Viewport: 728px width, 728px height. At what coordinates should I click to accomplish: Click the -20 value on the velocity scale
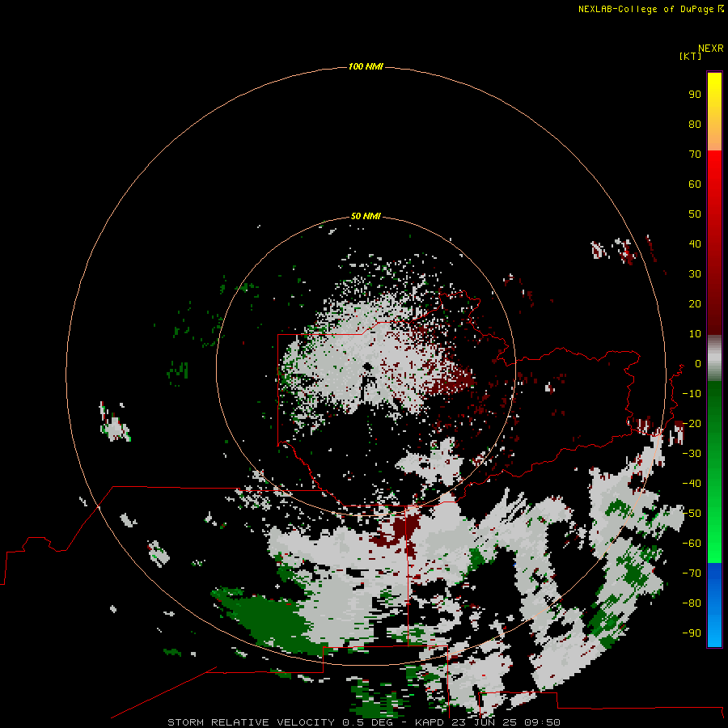[x=692, y=423]
